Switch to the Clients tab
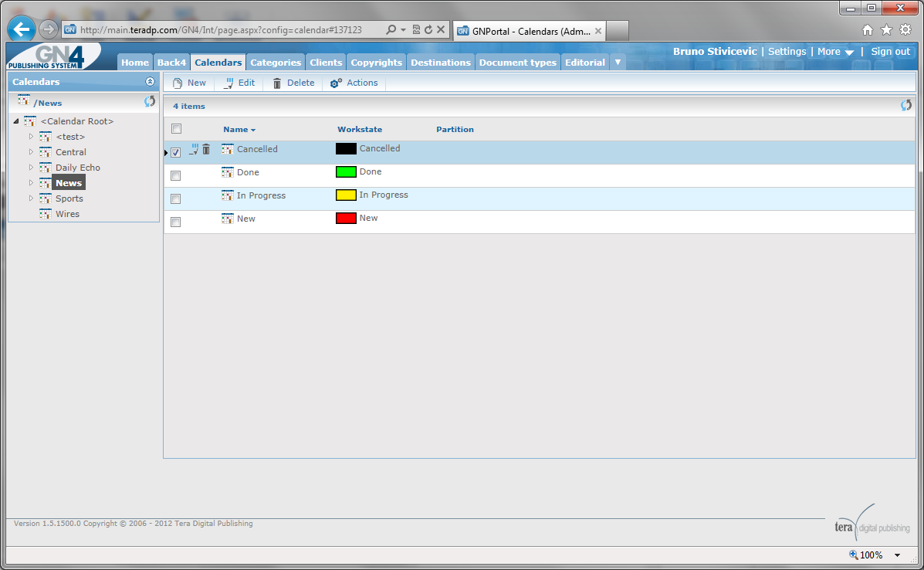 tap(326, 62)
